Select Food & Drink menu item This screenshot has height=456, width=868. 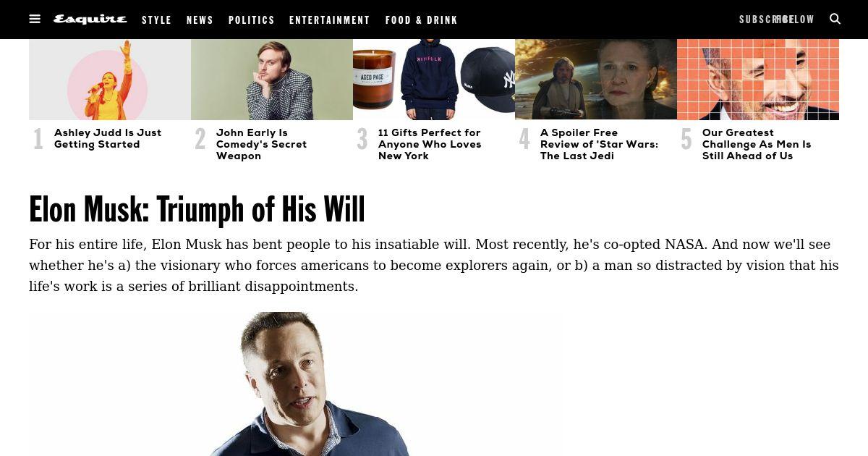[422, 20]
